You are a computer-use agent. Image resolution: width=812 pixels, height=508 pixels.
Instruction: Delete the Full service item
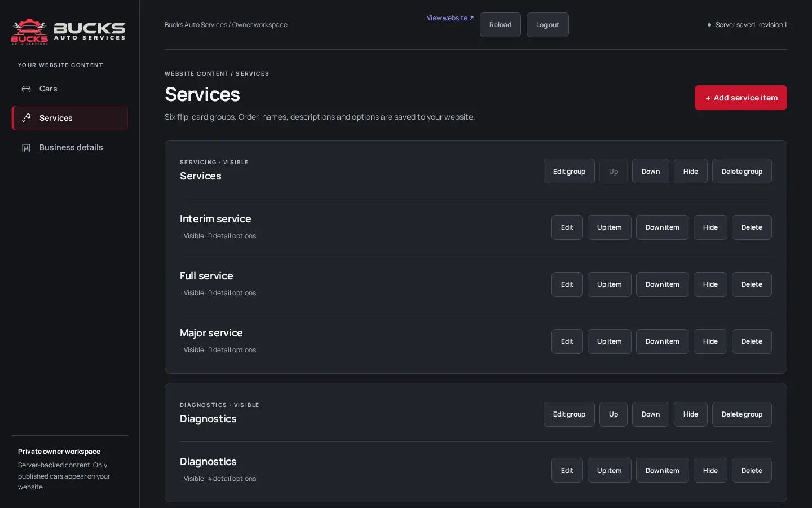tap(752, 284)
